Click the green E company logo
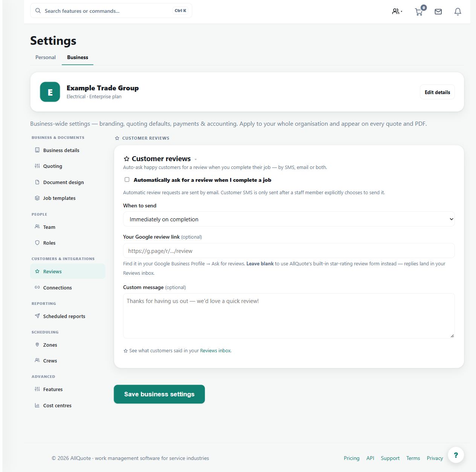The height and width of the screenshot is (472, 476). coord(50,92)
